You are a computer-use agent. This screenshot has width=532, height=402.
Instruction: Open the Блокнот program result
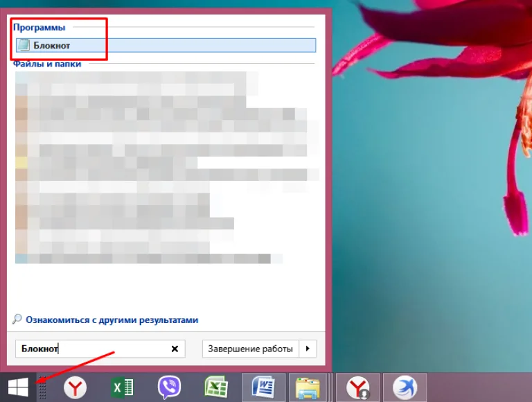166,45
